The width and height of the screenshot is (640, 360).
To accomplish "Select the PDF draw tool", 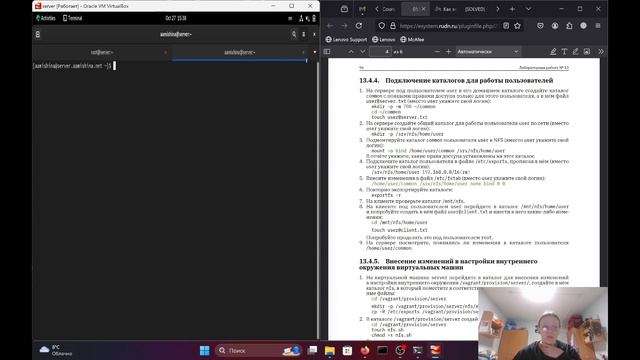I will coord(576,52).
